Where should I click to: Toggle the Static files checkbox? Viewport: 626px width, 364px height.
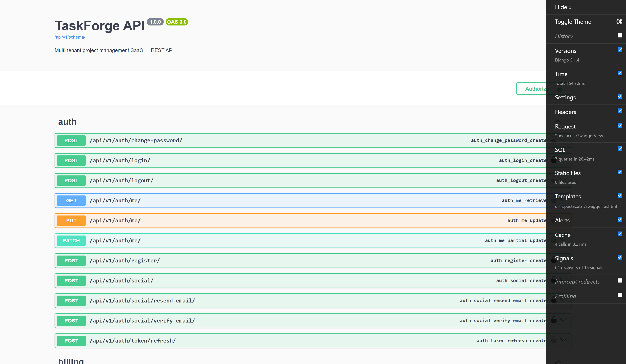[x=620, y=172]
